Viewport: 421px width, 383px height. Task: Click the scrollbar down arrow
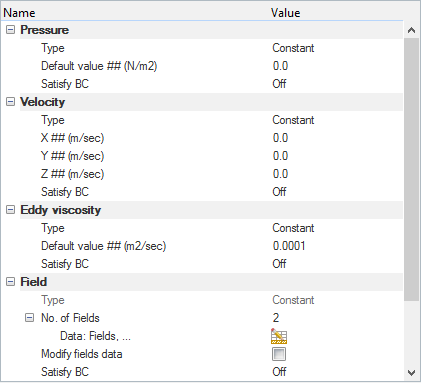tap(411, 372)
